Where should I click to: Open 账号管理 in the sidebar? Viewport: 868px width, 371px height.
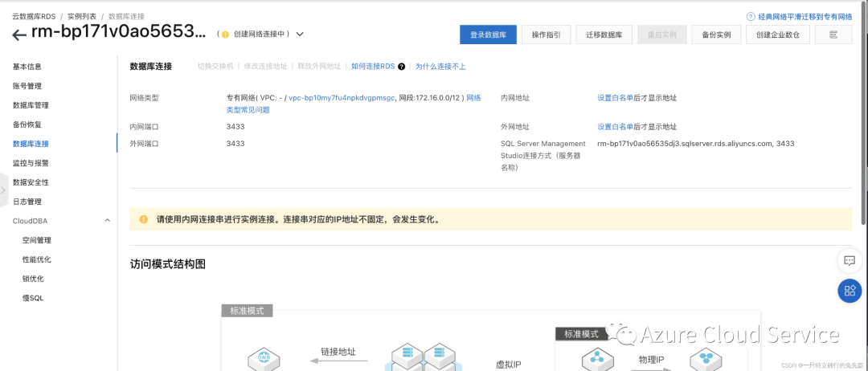27,86
